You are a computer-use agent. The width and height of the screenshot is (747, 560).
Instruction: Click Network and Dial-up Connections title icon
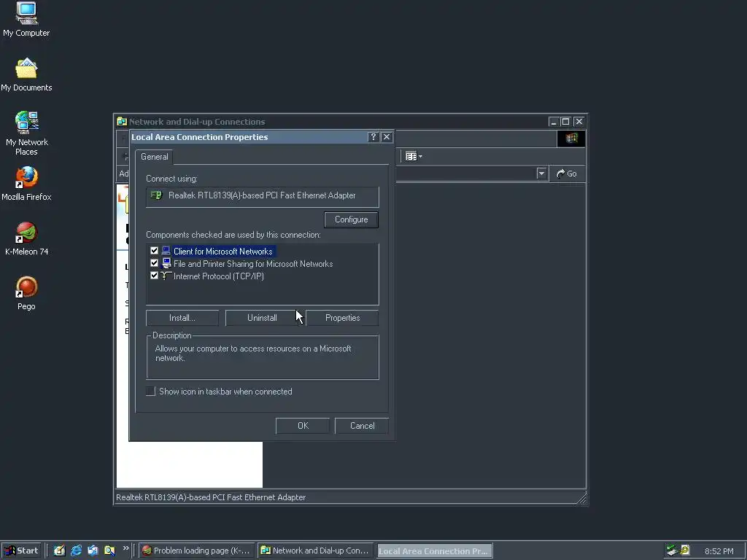122,122
